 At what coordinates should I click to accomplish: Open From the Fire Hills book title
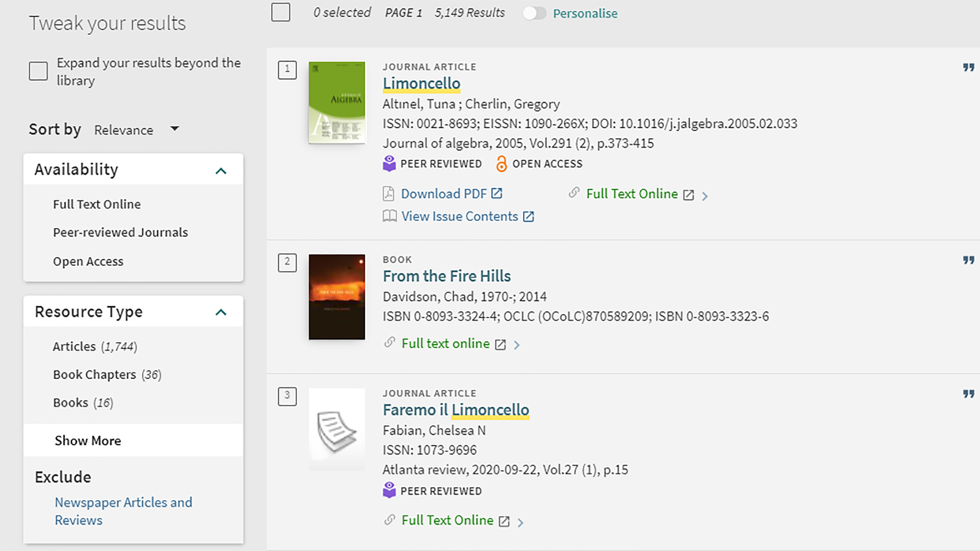(x=447, y=276)
